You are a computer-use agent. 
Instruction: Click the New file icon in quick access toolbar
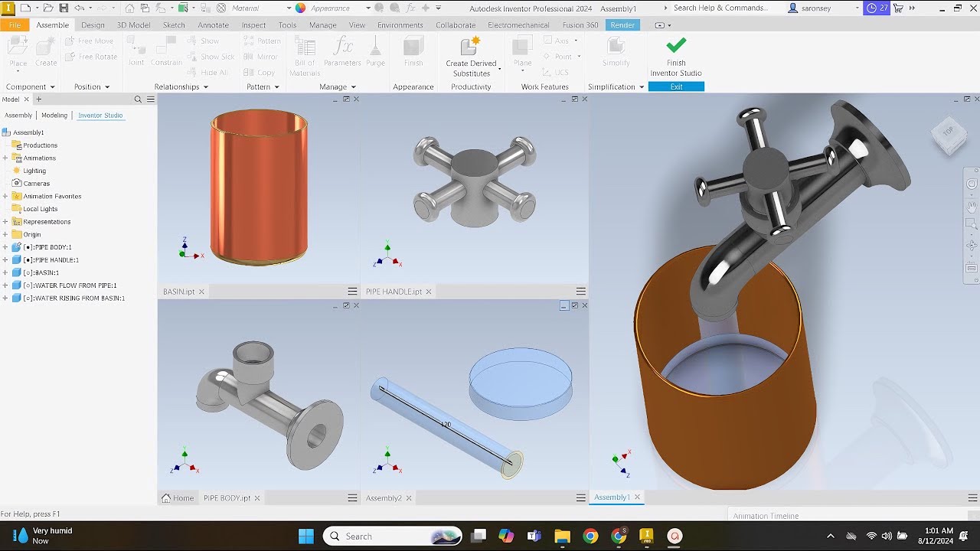click(x=25, y=8)
